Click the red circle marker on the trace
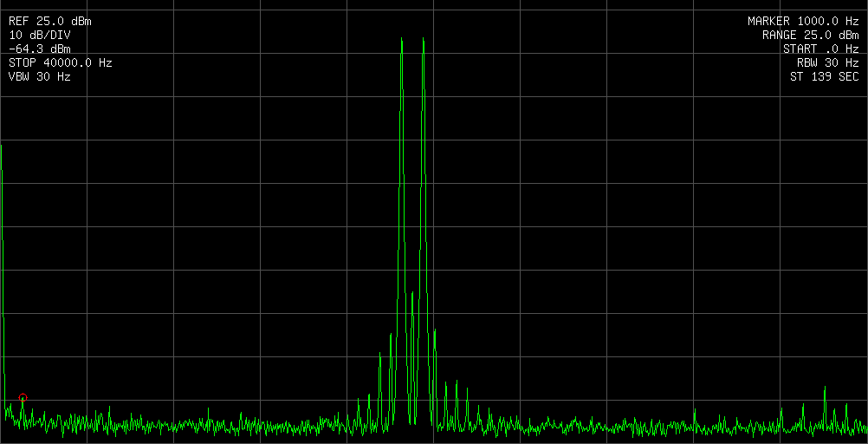The width and height of the screenshot is (868, 444). click(x=23, y=397)
